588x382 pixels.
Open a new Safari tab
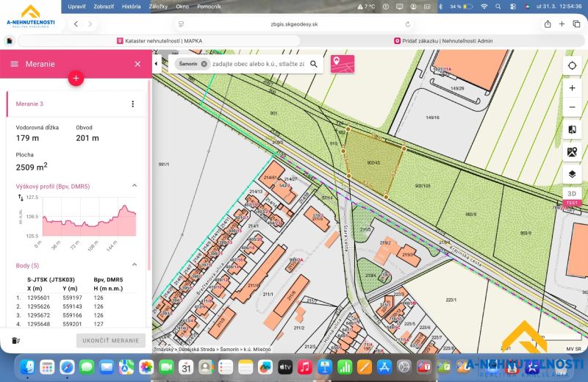562,24
